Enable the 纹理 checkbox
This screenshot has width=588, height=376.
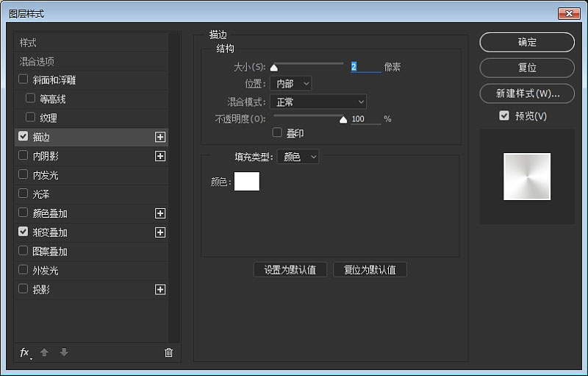point(30,117)
